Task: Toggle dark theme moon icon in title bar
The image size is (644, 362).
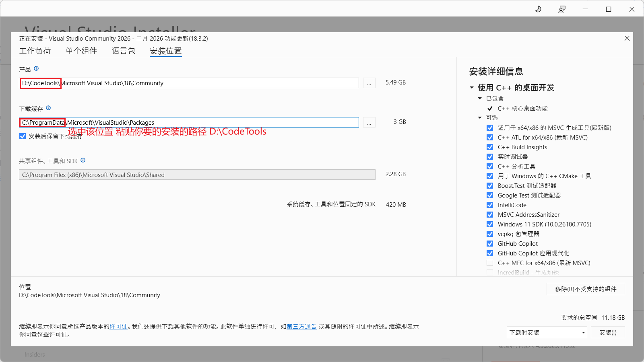Action: [538, 9]
